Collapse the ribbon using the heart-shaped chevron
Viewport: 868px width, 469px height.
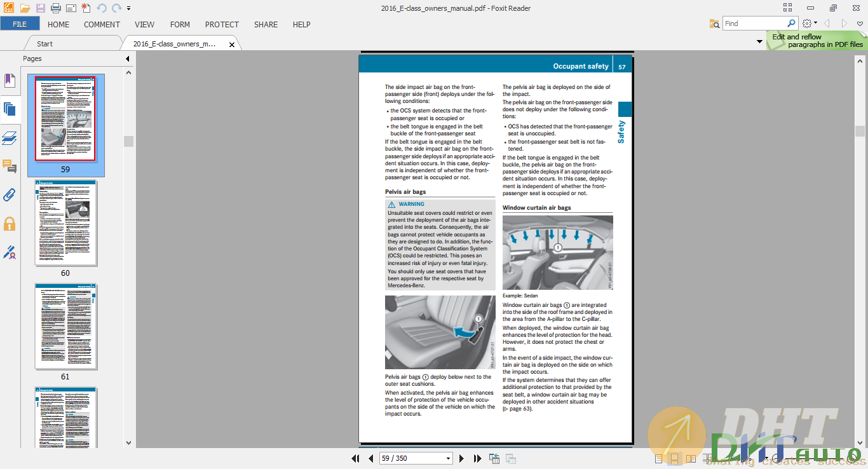[860, 24]
